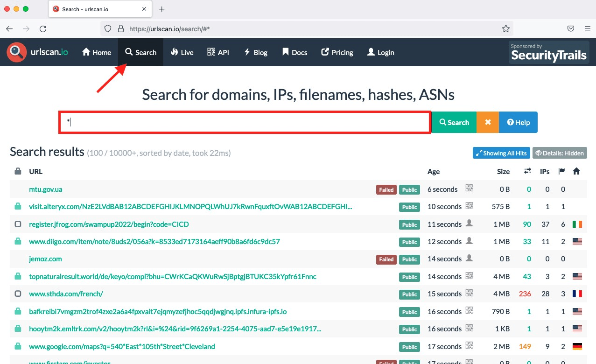Click the orange clear search X button
The height and width of the screenshot is (364, 596).
click(x=488, y=122)
